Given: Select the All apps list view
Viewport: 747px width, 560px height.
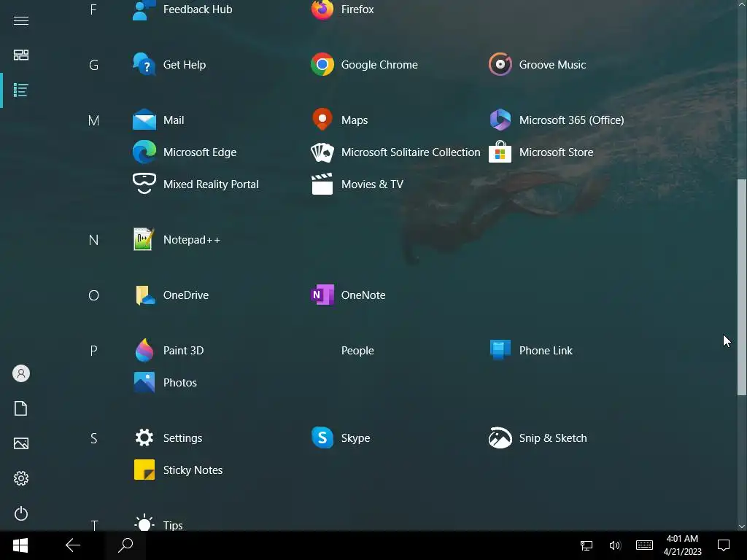Looking at the screenshot, I should click(x=21, y=90).
